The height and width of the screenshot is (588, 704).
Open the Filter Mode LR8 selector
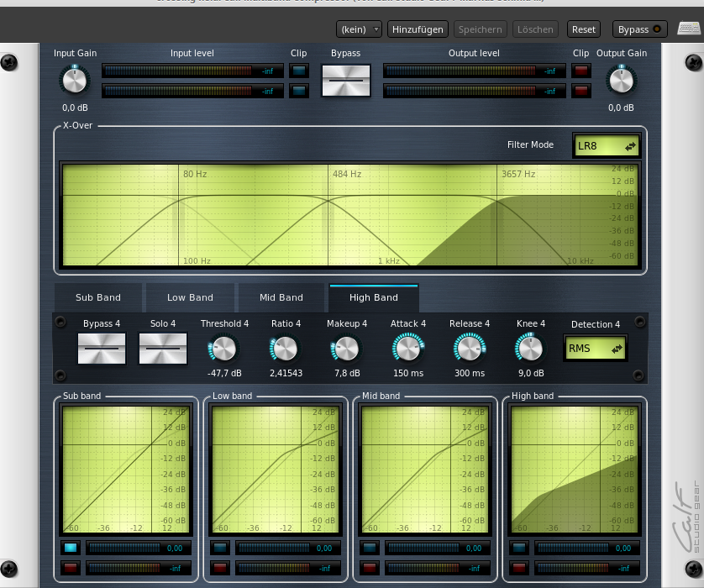[606, 146]
